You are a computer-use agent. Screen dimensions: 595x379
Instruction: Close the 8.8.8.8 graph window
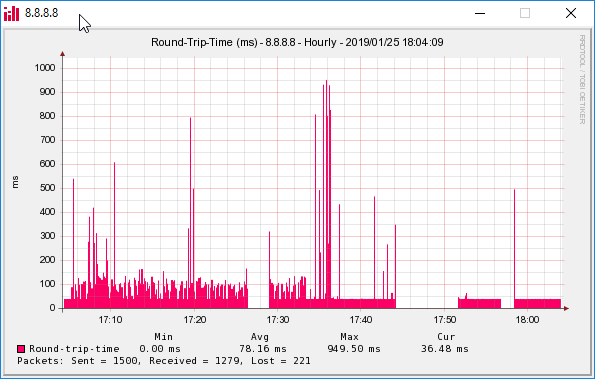click(x=571, y=13)
